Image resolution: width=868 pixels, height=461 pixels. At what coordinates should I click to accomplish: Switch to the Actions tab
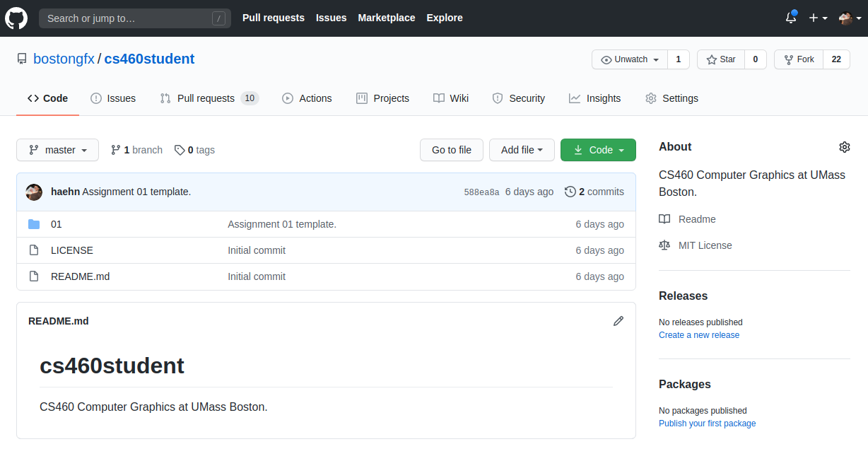point(307,98)
